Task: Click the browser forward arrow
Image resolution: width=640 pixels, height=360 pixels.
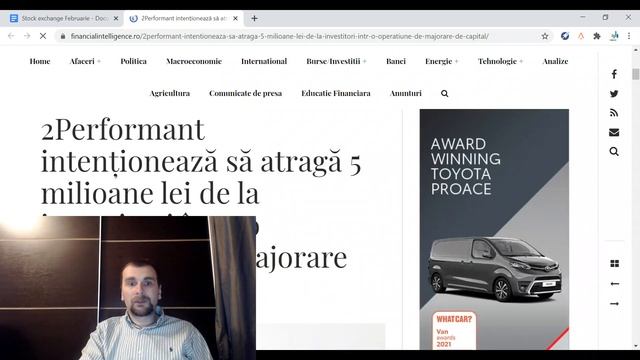Action: pos(27,36)
